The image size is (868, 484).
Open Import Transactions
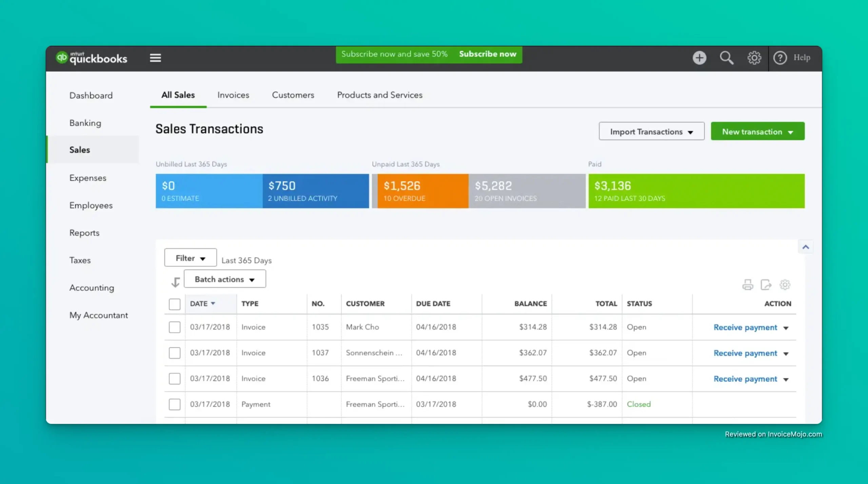[651, 131]
